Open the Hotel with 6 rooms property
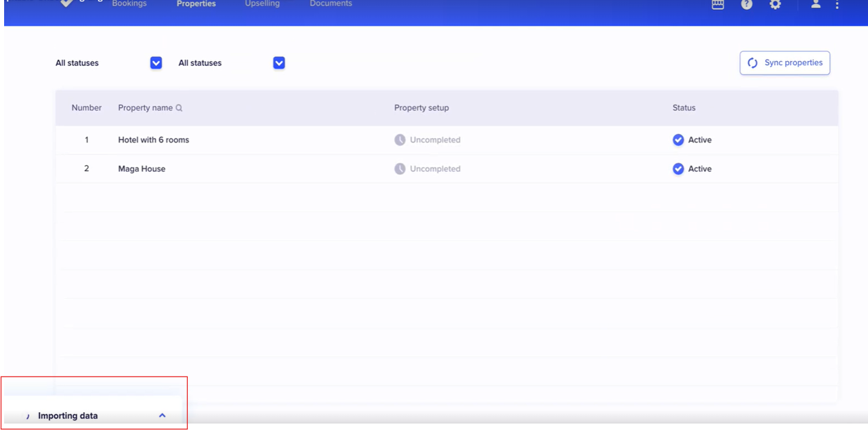Image resolution: width=868 pixels, height=430 pixels. tap(154, 140)
